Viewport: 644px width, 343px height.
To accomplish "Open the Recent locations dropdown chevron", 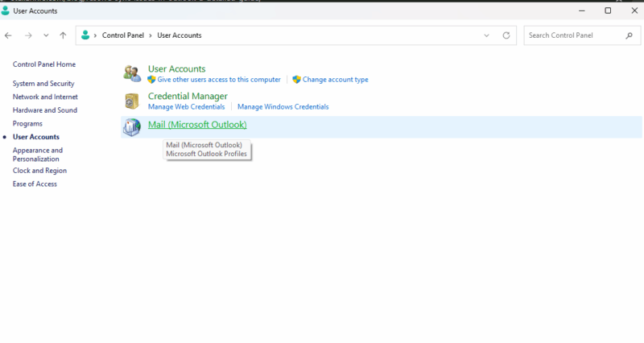I will point(46,35).
